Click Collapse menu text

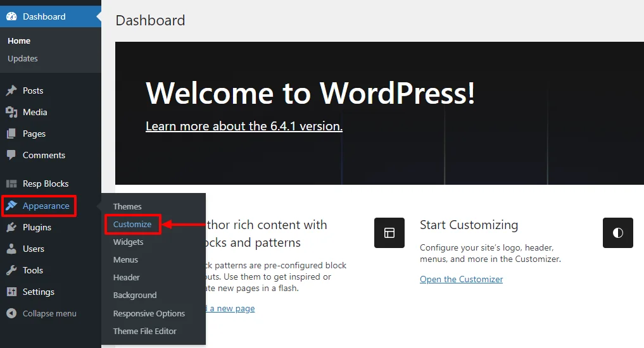[x=49, y=314]
